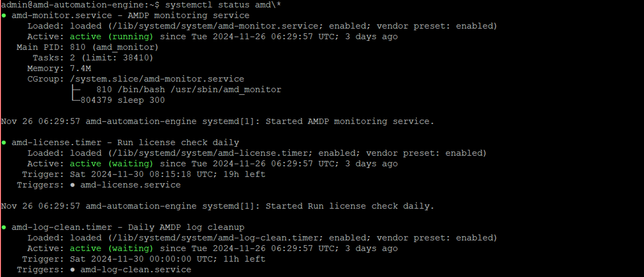The image size is (644, 277).
Task: Click the CGroup path /system.slice/amd-monitor.service
Action: click(157, 79)
